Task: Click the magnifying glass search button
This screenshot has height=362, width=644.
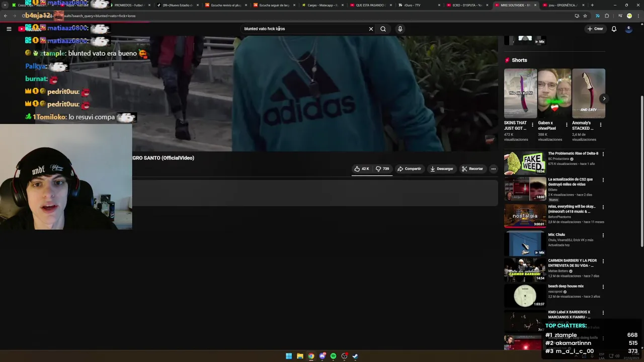Action: pyautogui.click(x=383, y=29)
